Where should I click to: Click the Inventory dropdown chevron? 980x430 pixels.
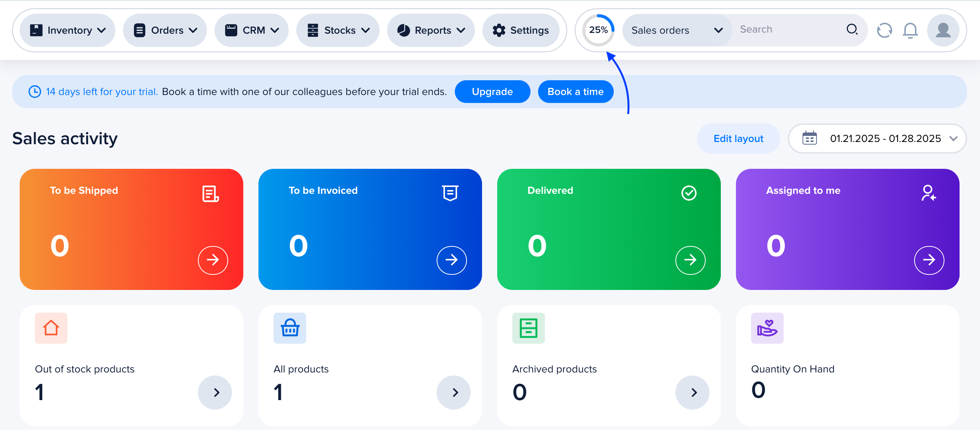tap(101, 30)
